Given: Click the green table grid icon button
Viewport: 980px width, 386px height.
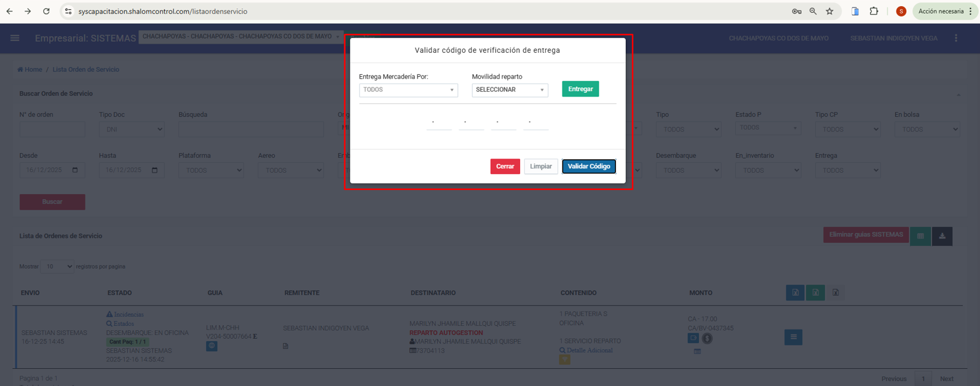Looking at the screenshot, I should (x=920, y=236).
